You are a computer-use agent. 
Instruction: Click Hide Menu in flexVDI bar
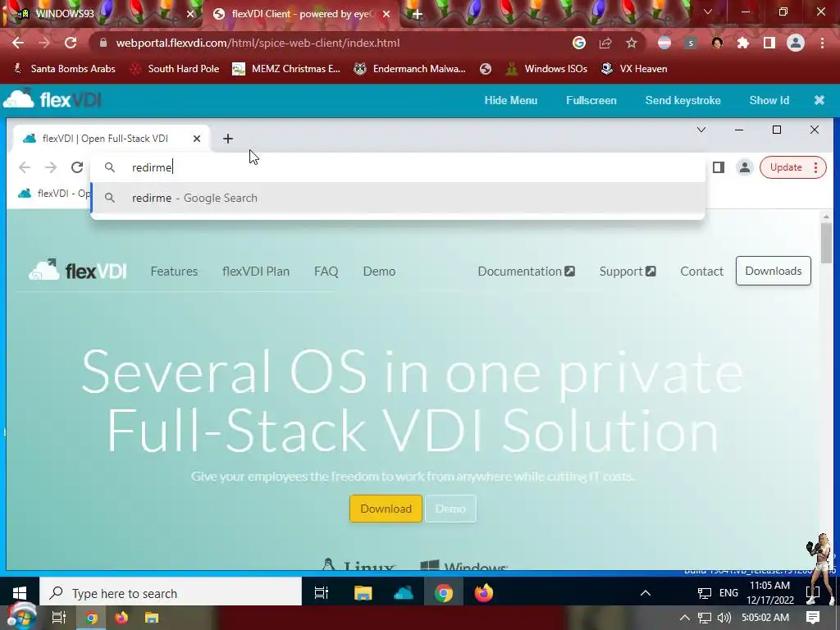click(510, 100)
